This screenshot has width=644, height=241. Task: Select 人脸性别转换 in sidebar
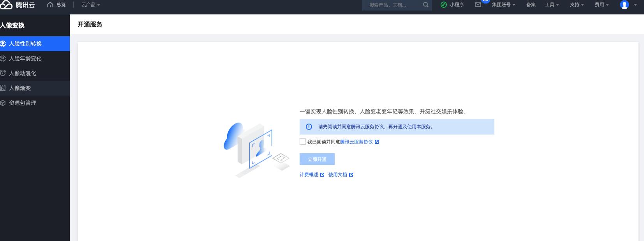(35, 44)
